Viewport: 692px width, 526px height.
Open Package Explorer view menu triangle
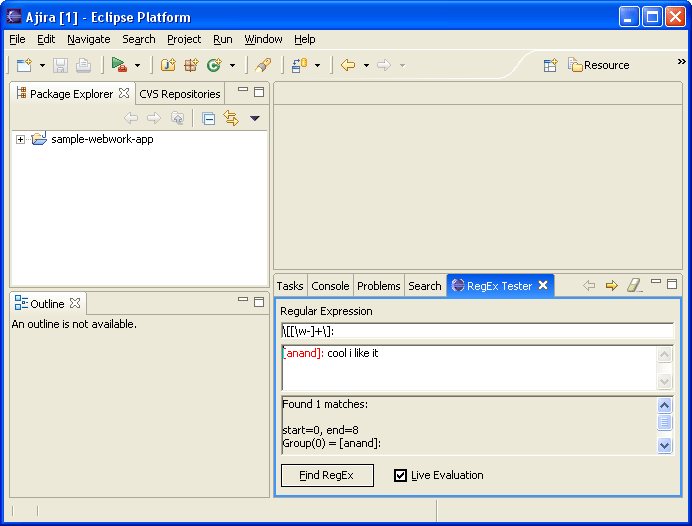coord(255,118)
